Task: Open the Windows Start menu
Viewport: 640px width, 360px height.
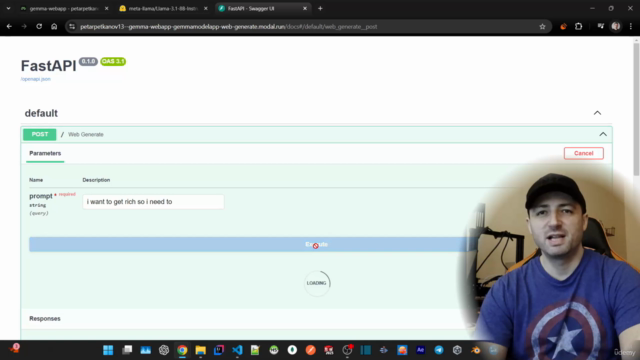Action: click(108, 350)
